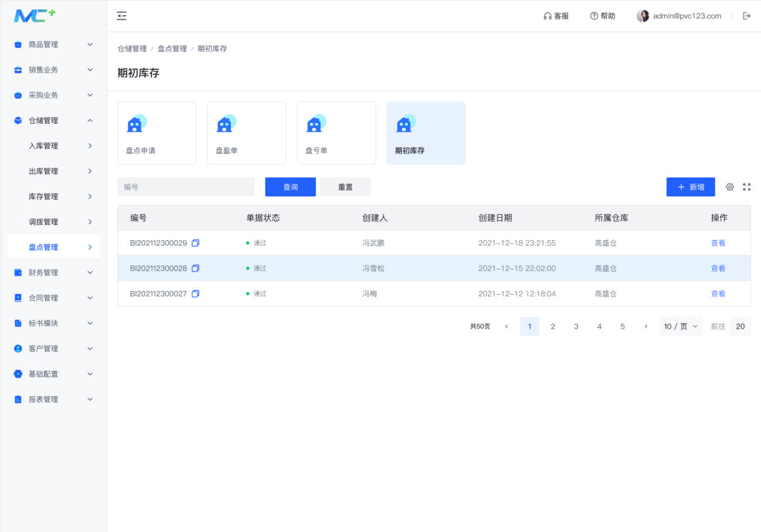Copy number BI202112300027 with copy icon

pos(196,294)
